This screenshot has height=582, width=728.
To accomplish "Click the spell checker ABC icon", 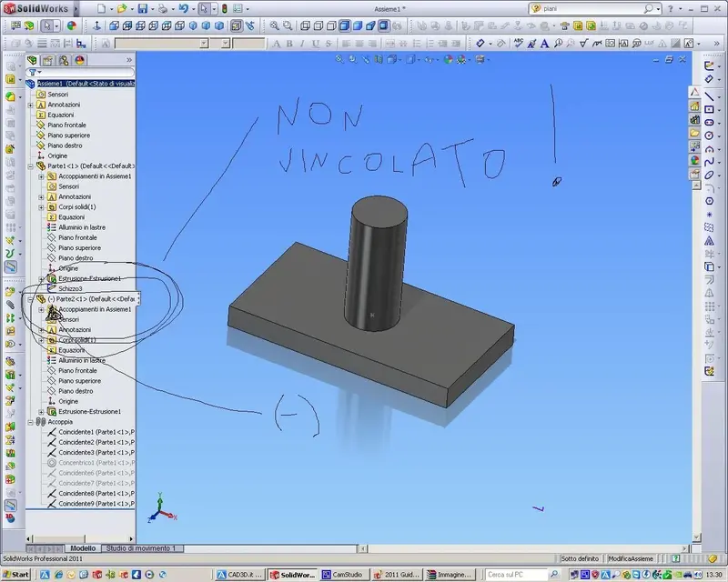I will tap(519, 43).
